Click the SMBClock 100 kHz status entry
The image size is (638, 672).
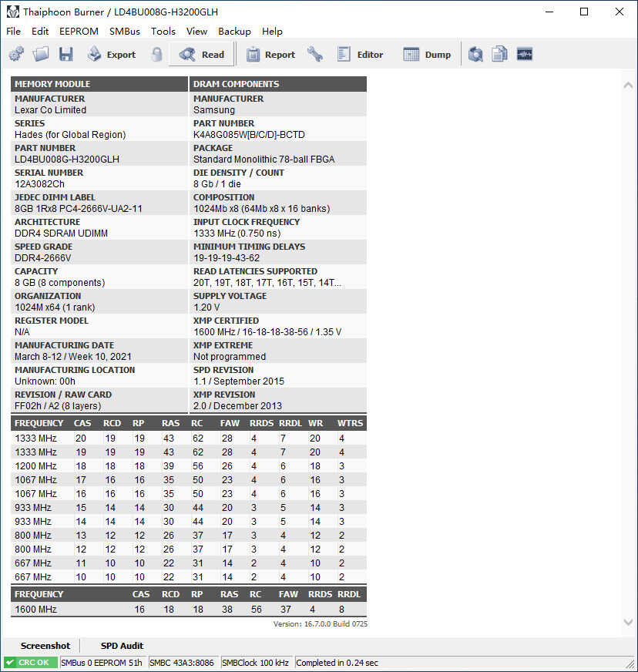point(255,662)
